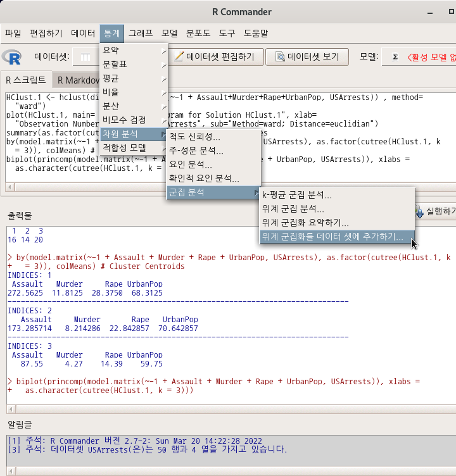Minimize the R Commander window

[429, 13]
